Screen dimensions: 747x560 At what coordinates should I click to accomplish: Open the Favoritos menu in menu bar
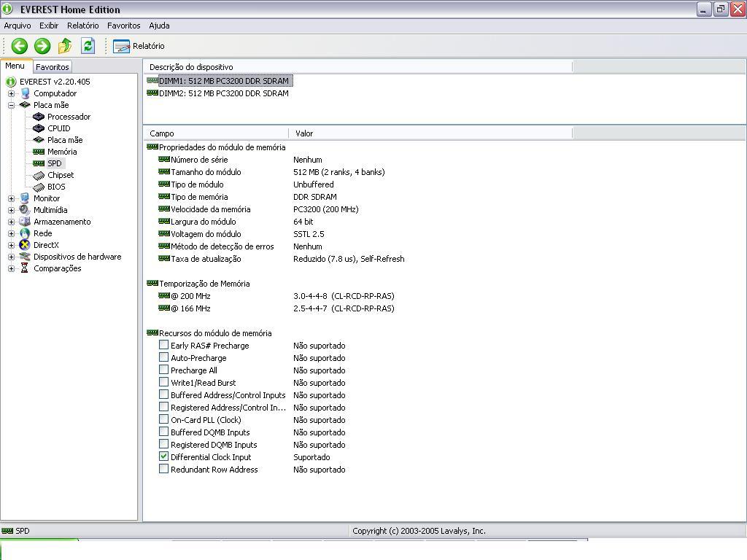124,26
